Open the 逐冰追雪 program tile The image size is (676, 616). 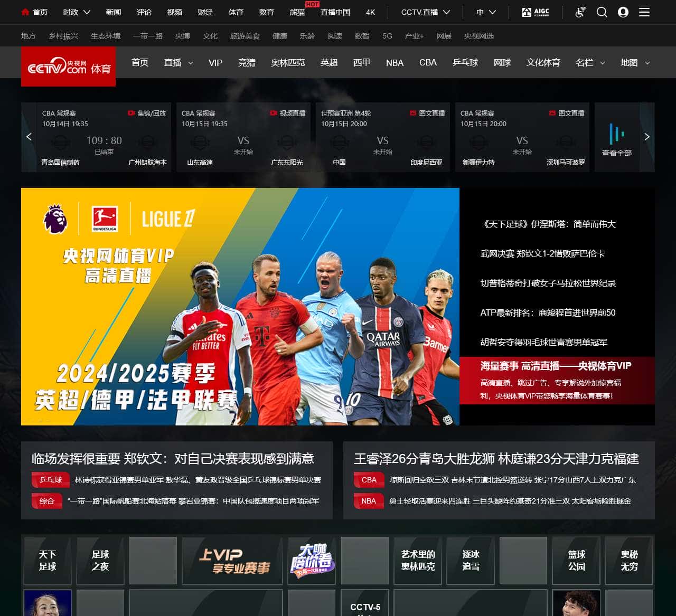point(471,561)
